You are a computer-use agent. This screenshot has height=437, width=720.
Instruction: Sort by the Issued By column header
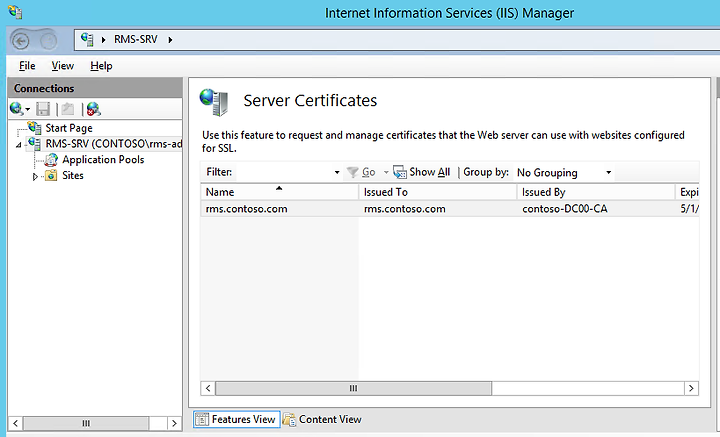pyautogui.click(x=595, y=192)
